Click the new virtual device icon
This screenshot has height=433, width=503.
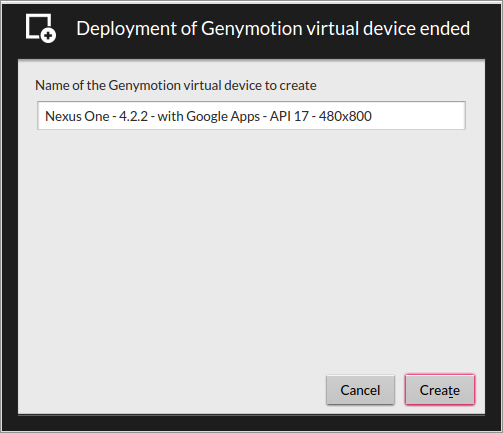click(x=41, y=28)
